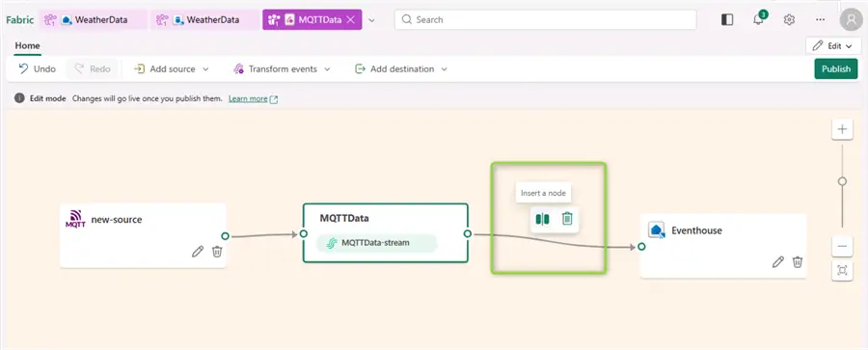Click the MQTT icon on new-source

(75, 219)
